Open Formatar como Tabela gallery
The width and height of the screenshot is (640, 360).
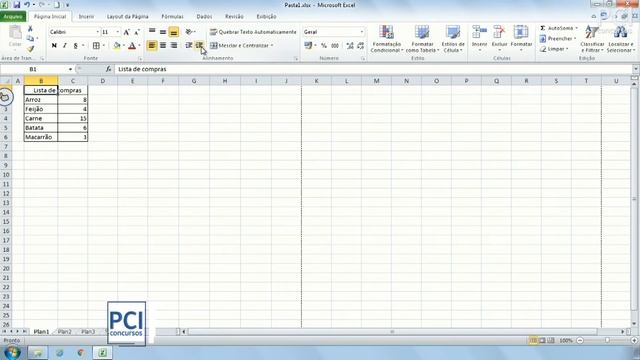(422, 39)
